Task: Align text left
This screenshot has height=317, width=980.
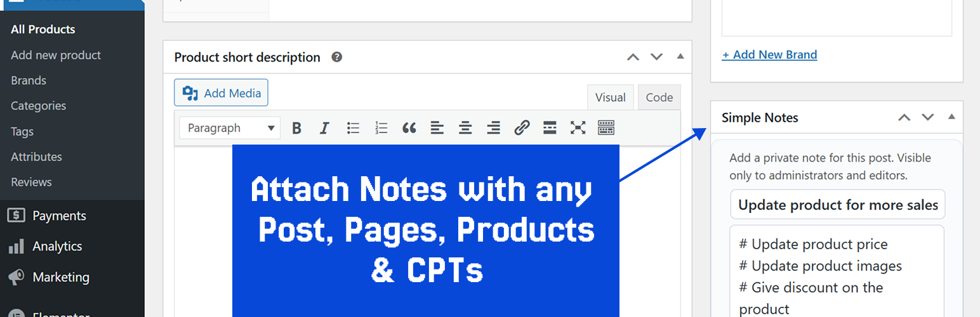Action: pos(437,128)
